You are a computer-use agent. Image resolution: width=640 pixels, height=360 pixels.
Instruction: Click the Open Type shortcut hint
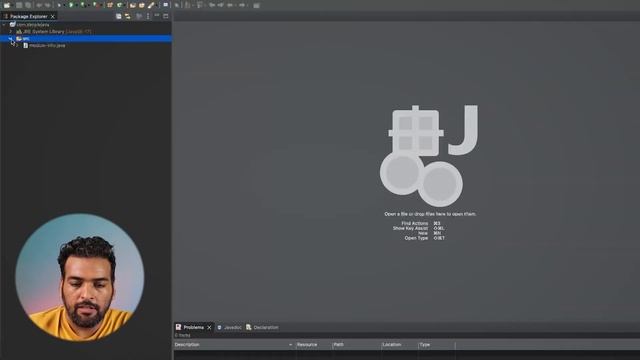click(x=424, y=238)
